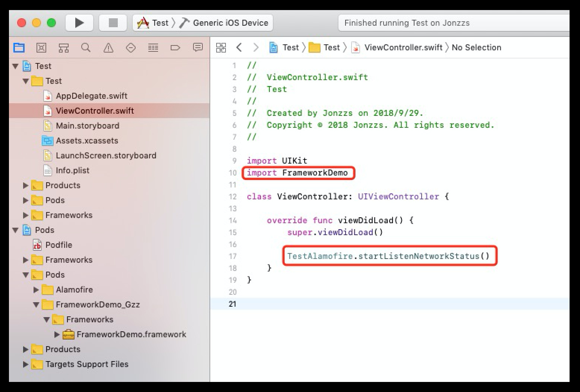
Task: Expand the Alamofire folder
Action: pos(36,290)
